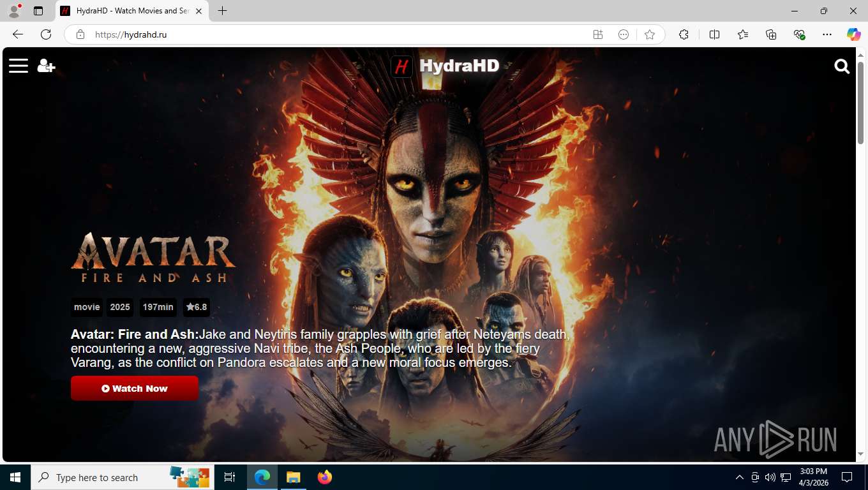Screen dimensions: 868x490
Task: Add this page to favorites star
Action: pos(650,34)
